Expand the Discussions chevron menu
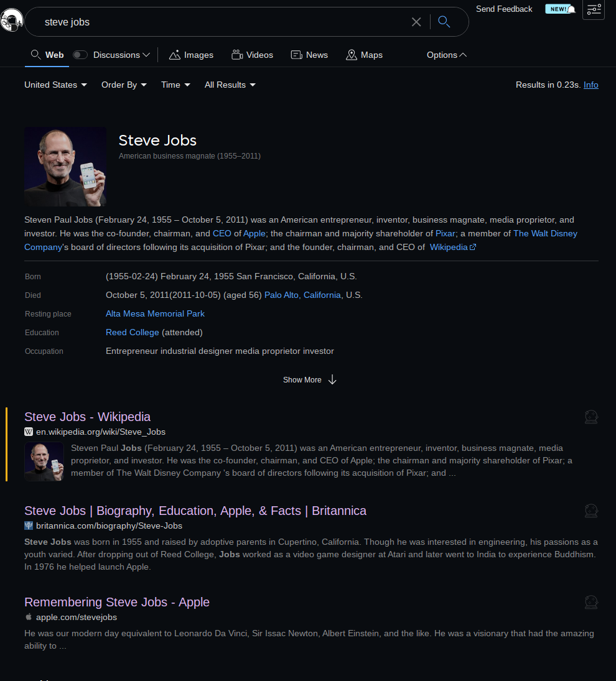This screenshot has height=681, width=616. click(x=146, y=55)
